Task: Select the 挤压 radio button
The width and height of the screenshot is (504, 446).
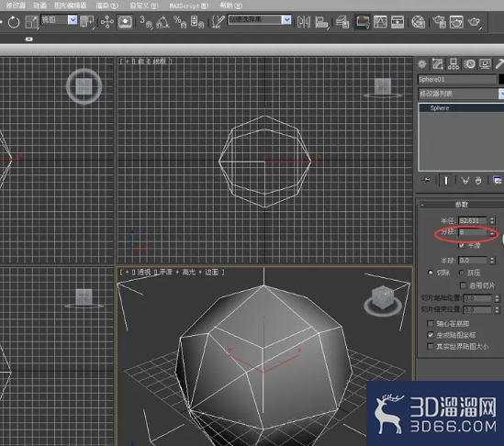Action: tap(462, 273)
